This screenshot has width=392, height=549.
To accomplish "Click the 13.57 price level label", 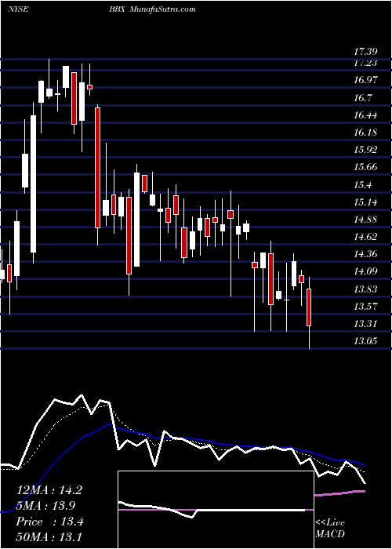I will point(365,307).
